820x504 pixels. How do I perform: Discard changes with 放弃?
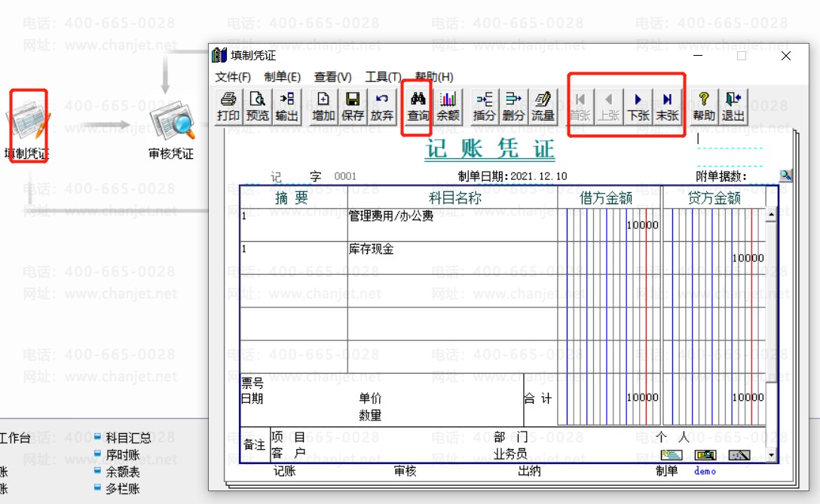(x=382, y=107)
